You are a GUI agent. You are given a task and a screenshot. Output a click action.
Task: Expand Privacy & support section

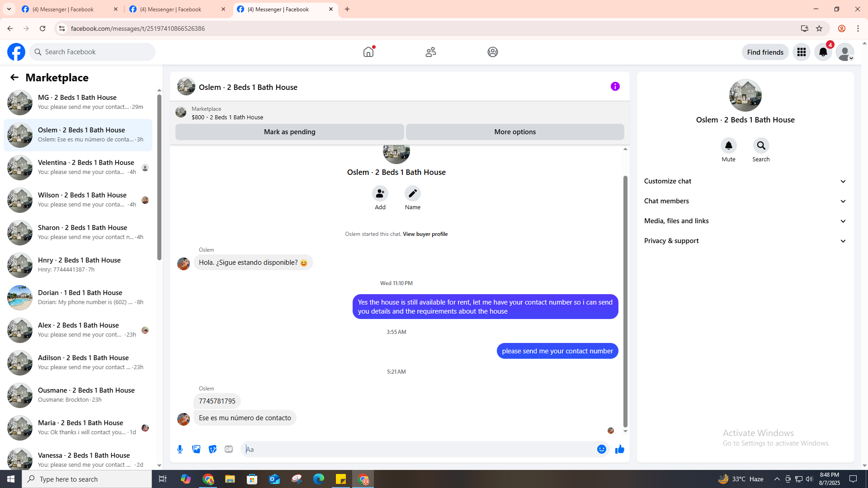pyautogui.click(x=745, y=241)
